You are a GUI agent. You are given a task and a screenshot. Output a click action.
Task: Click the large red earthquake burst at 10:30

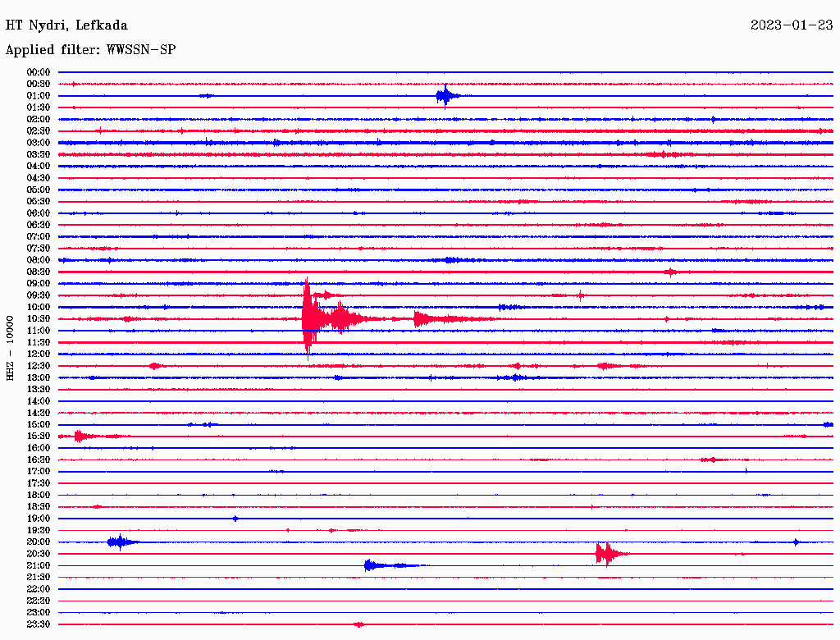pyautogui.click(x=335, y=319)
